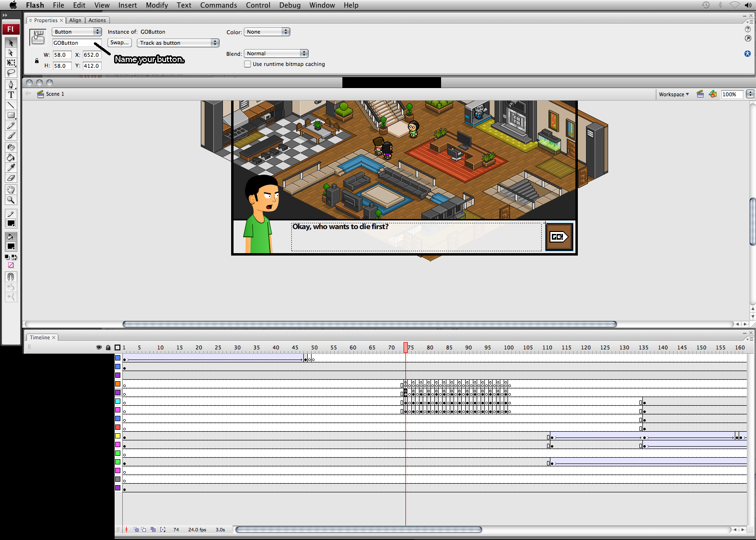756x540 pixels.
Task: Select the Pen tool
Action: tap(11, 84)
